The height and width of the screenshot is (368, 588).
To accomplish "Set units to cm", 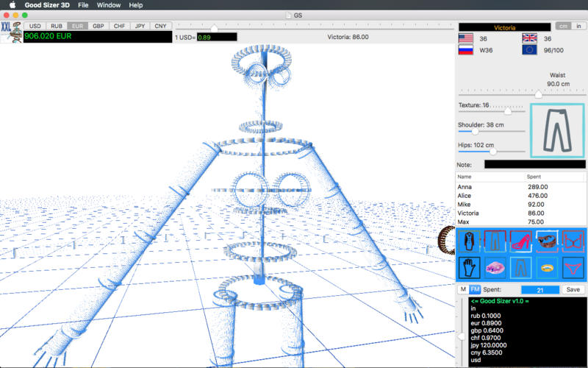I will pos(563,26).
